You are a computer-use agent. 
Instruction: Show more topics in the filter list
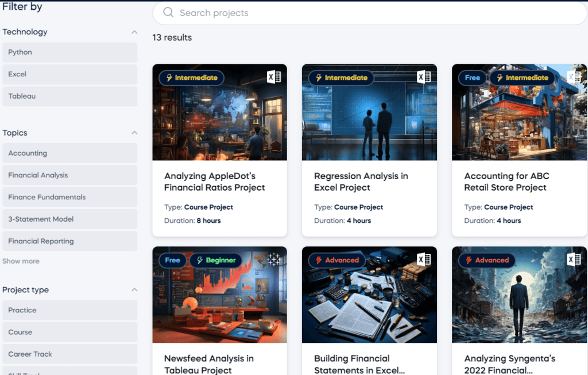tap(21, 261)
